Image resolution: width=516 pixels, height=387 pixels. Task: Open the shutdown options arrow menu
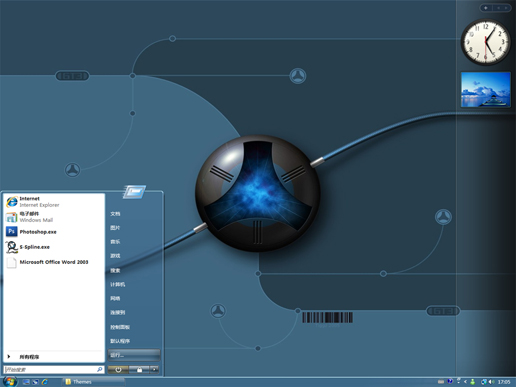154,369
